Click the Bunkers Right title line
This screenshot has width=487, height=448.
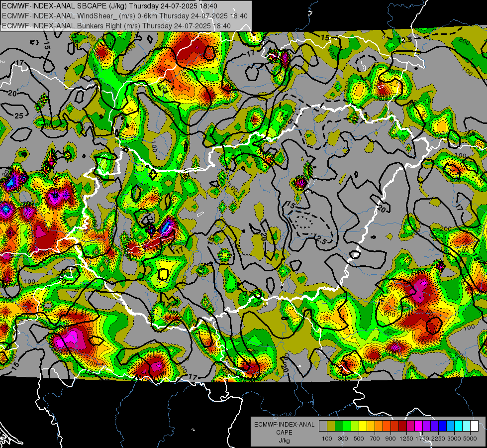116,26
